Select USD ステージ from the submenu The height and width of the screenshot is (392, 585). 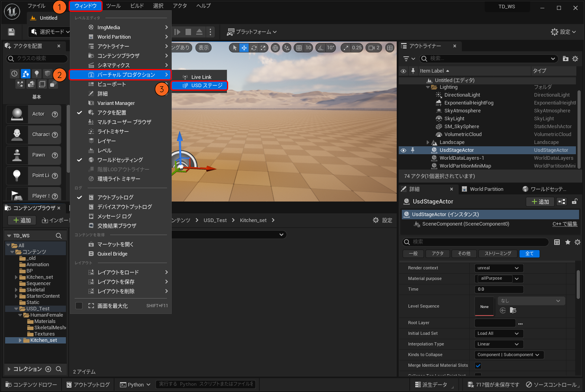click(206, 86)
